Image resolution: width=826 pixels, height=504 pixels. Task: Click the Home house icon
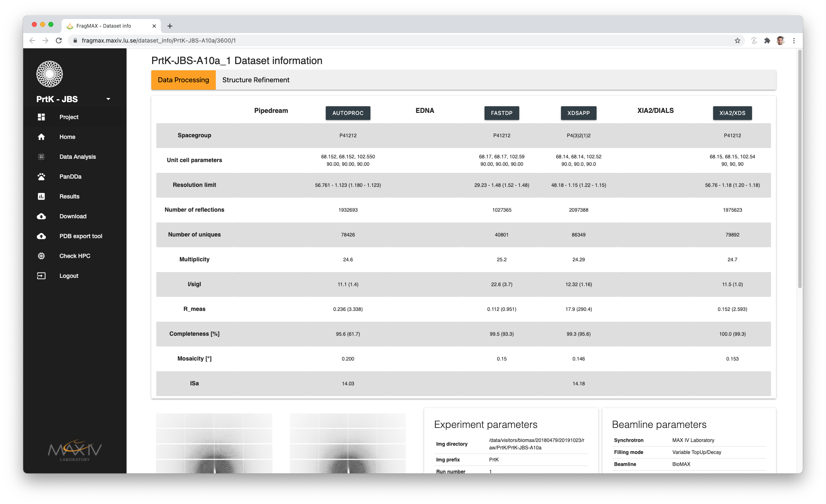coord(41,137)
